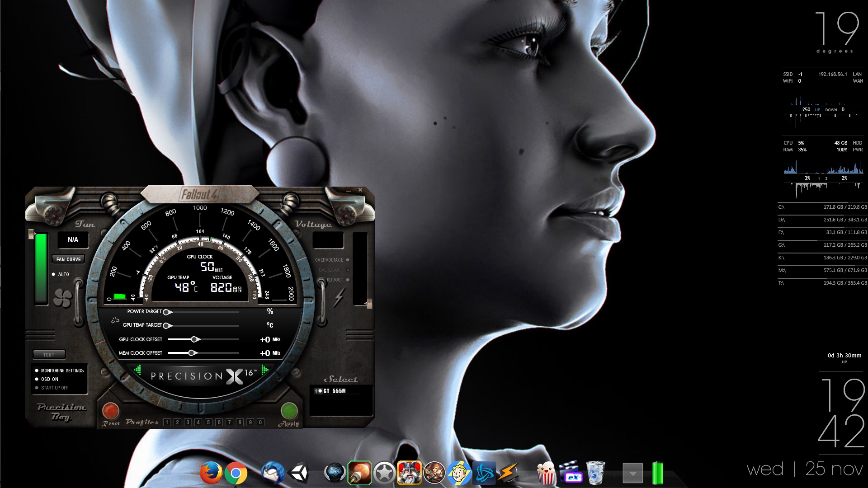
Task: Select profile 0
Action: tap(260, 422)
